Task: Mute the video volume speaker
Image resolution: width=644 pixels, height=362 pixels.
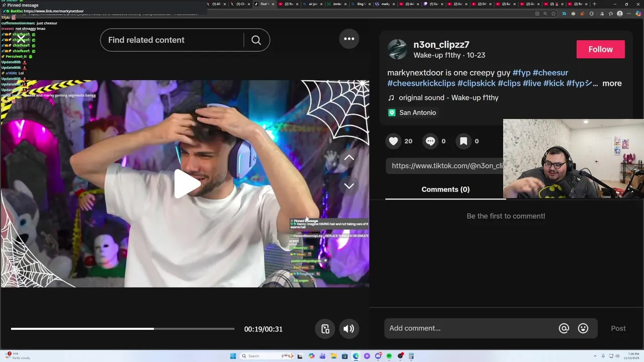Action: coord(349,329)
